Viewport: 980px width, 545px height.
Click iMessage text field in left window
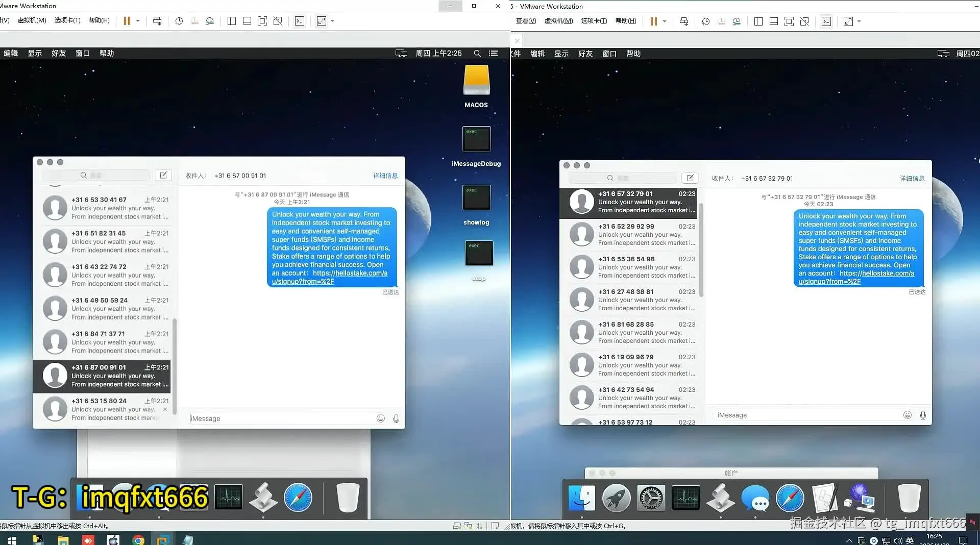280,418
